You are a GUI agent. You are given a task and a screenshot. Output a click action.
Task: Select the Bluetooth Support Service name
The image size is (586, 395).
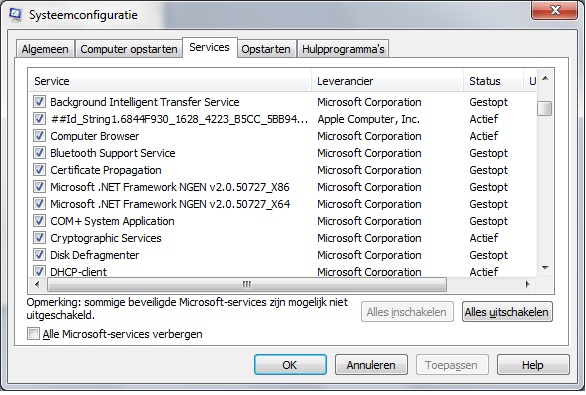click(x=113, y=153)
